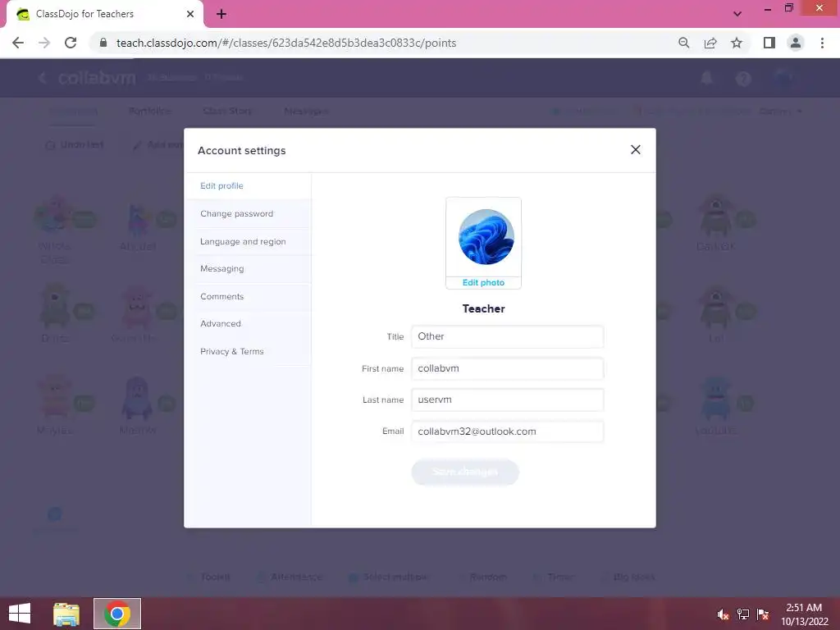Close the Account settings dialog
The width and height of the screenshot is (840, 630).
tap(636, 150)
